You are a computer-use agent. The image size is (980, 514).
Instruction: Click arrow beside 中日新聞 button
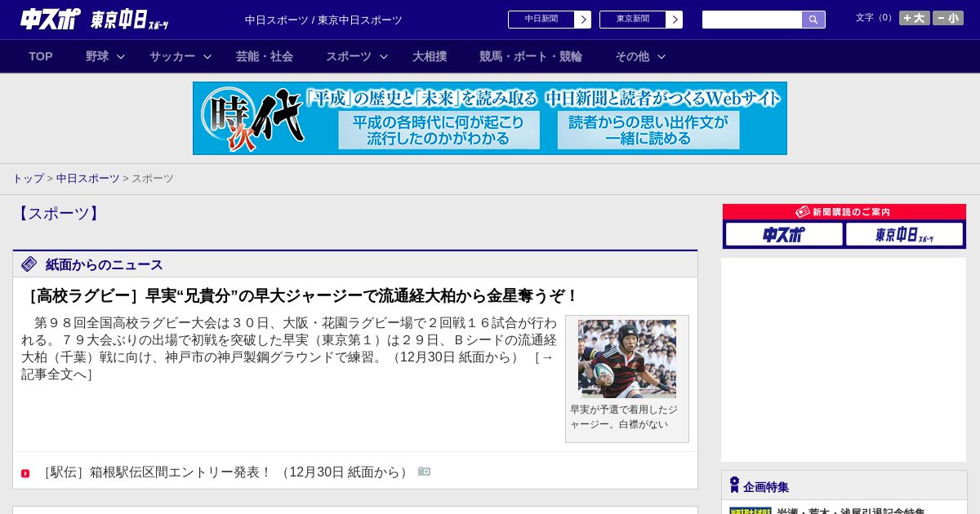pos(583,20)
